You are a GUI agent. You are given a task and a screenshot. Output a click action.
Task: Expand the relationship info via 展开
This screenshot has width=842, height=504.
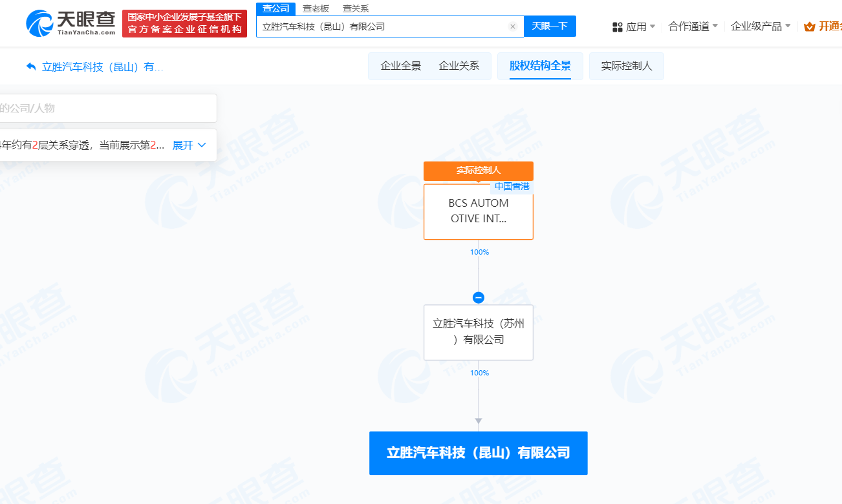click(189, 145)
